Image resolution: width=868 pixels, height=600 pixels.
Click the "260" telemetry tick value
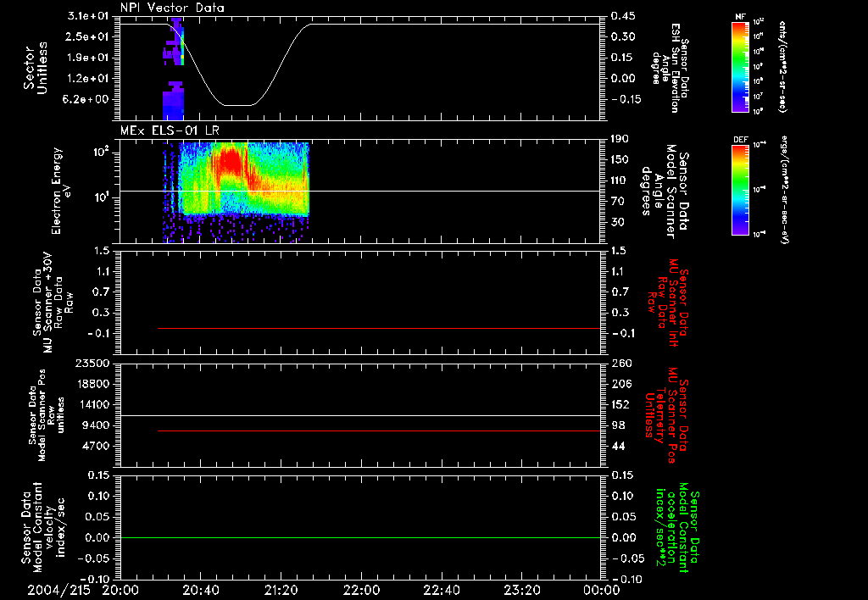(622, 364)
